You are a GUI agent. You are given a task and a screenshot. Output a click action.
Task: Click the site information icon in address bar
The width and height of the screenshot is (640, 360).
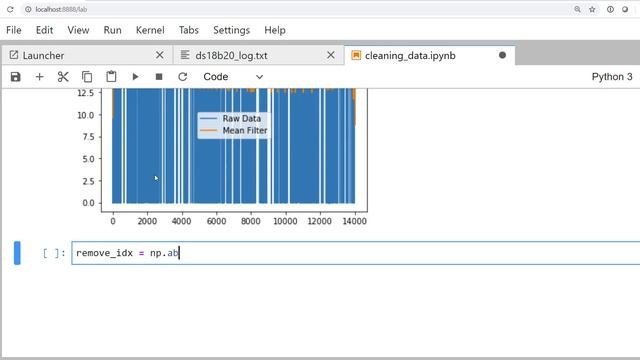tap(28, 9)
